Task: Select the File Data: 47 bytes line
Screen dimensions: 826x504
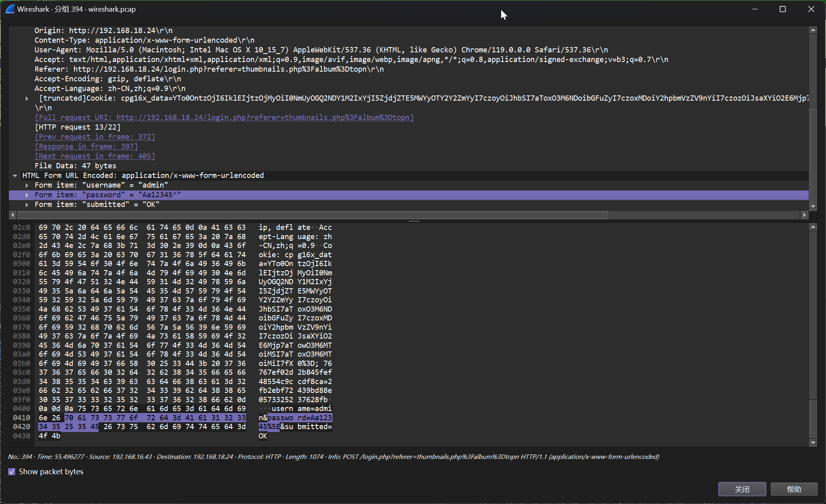Action: point(75,166)
